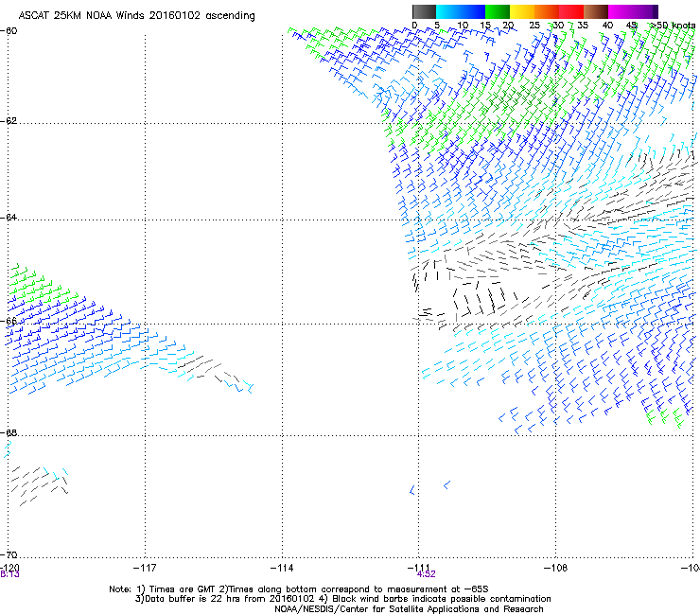Click the "-60" latitude axis label
This screenshot has width=700, height=615.
click(x=9, y=31)
